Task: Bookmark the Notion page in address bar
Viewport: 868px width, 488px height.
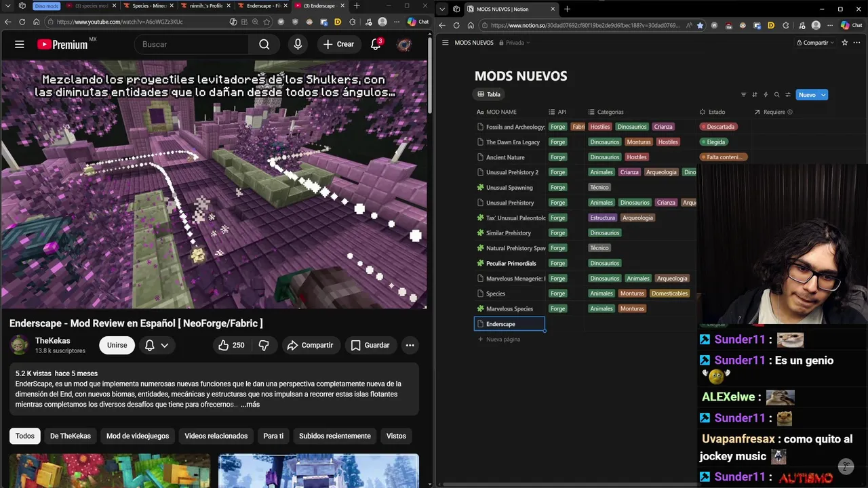Action: (x=700, y=25)
